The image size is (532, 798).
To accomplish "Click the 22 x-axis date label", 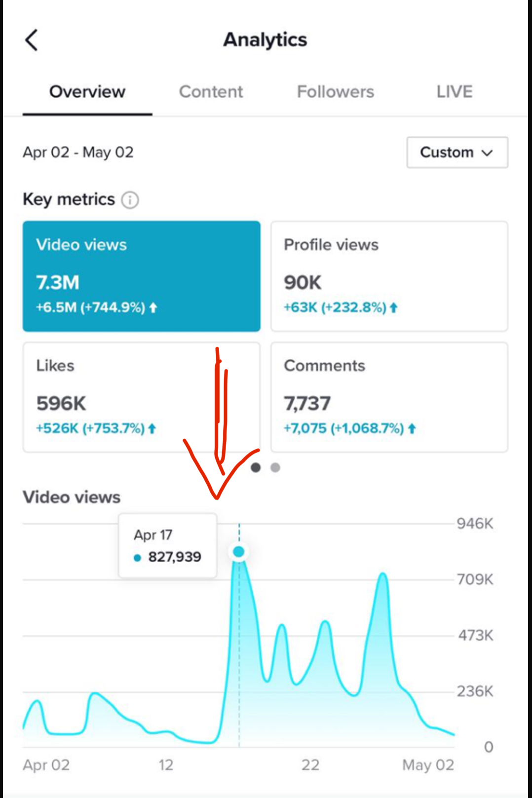I will click(x=310, y=765).
